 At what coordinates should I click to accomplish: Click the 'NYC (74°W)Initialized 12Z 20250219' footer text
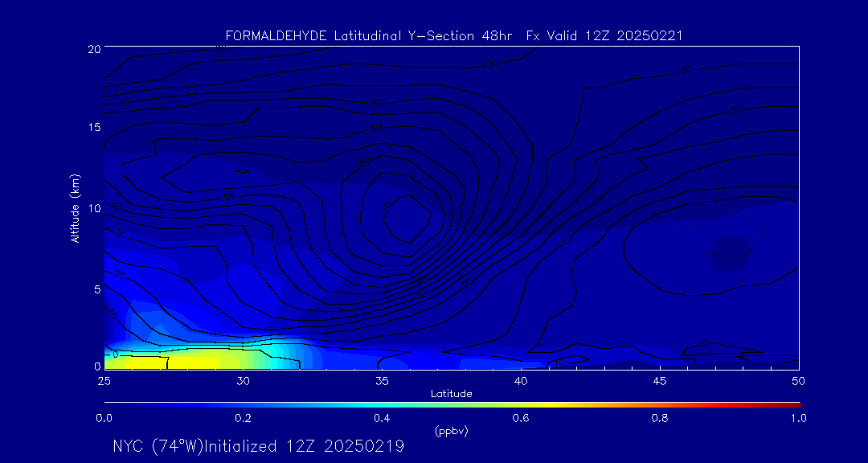[259, 446]
